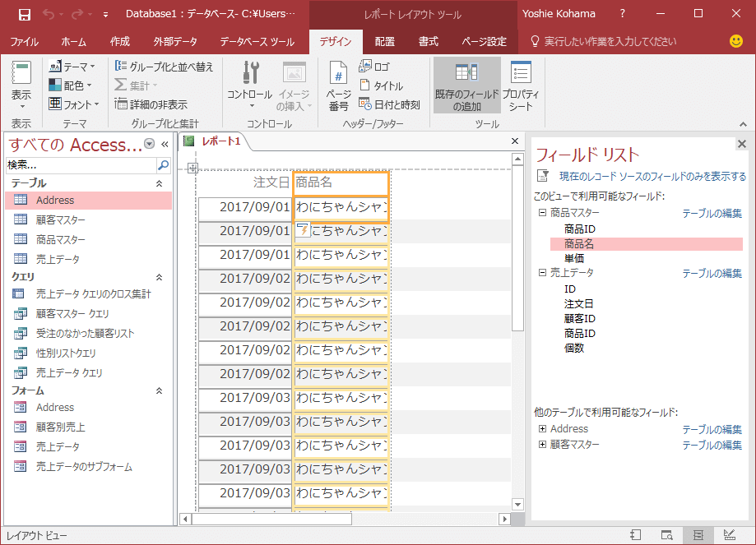
Task: Switch to the 外部データ tab
Action: (175, 42)
